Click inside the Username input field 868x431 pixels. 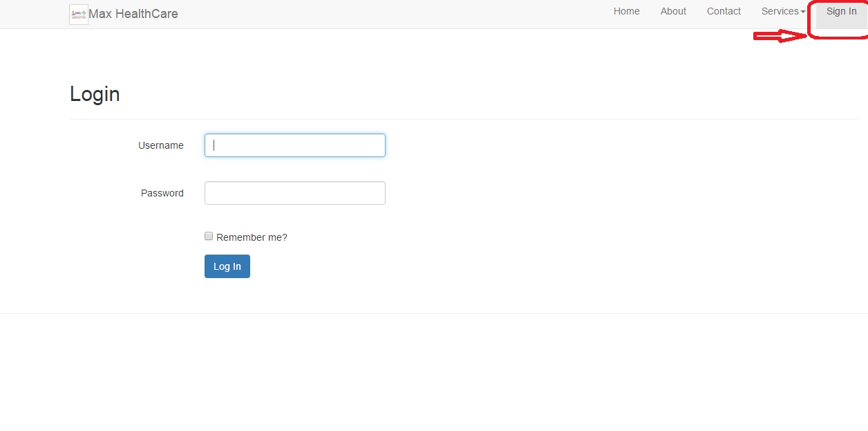pos(294,145)
